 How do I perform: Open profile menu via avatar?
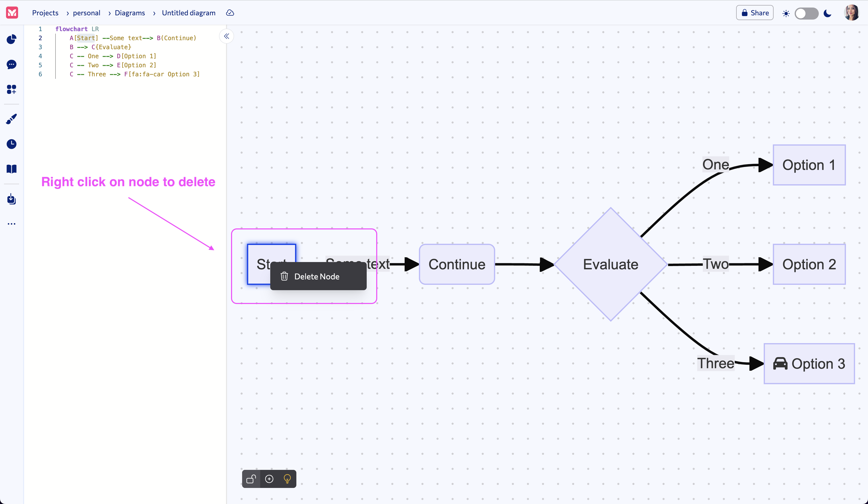tap(851, 13)
